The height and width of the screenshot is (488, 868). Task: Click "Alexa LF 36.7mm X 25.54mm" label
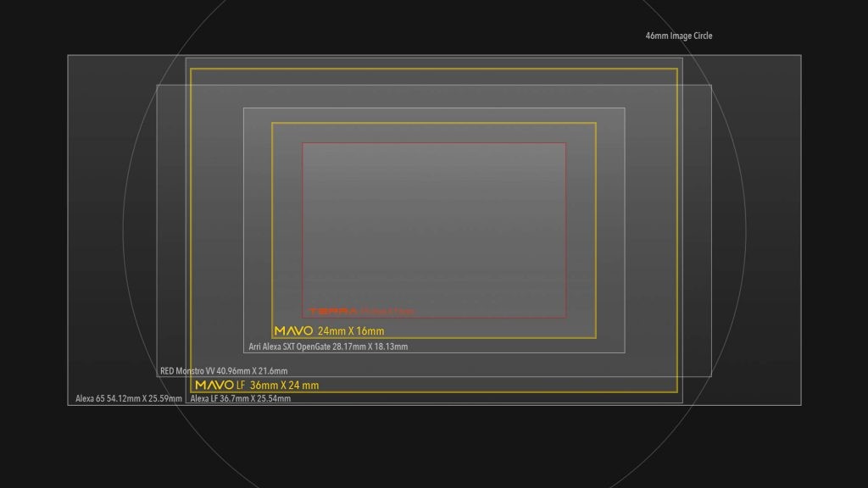[x=240, y=398]
